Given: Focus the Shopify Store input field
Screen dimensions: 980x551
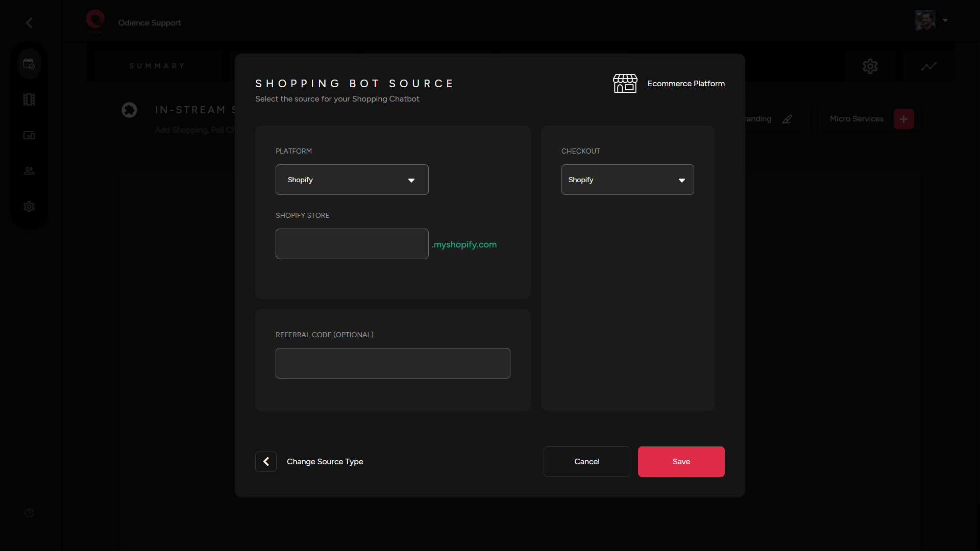Looking at the screenshot, I should point(352,244).
